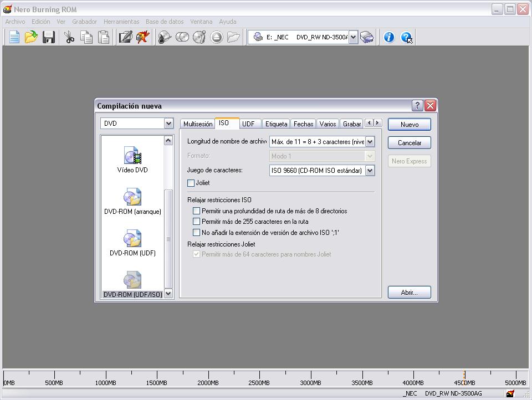This screenshot has width=532, height=400.
Task: Click the Copy pages icon
Action: pyautogui.click(x=86, y=37)
